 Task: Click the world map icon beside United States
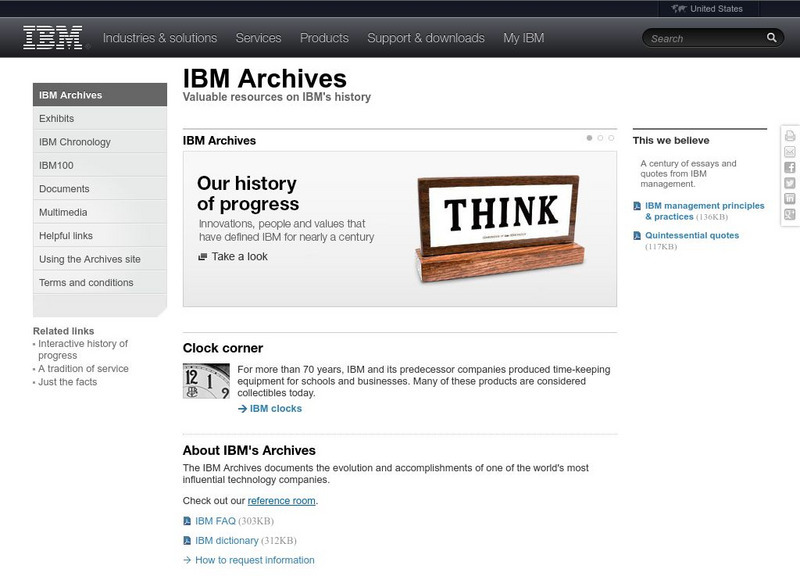(x=679, y=9)
